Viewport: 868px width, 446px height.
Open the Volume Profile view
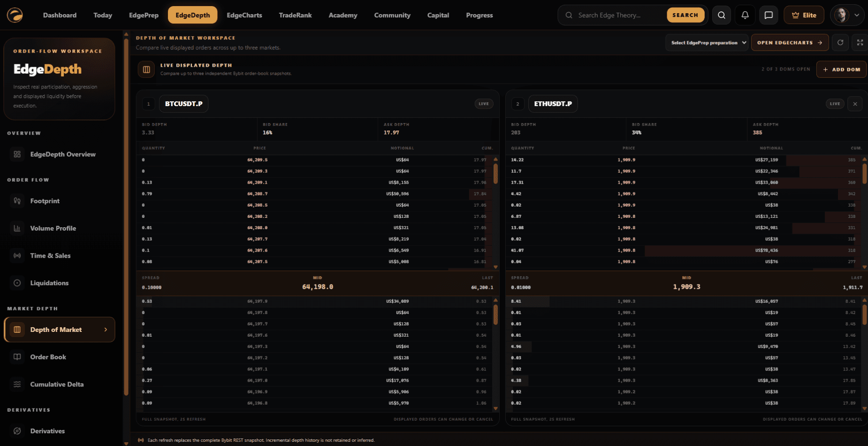(59, 228)
